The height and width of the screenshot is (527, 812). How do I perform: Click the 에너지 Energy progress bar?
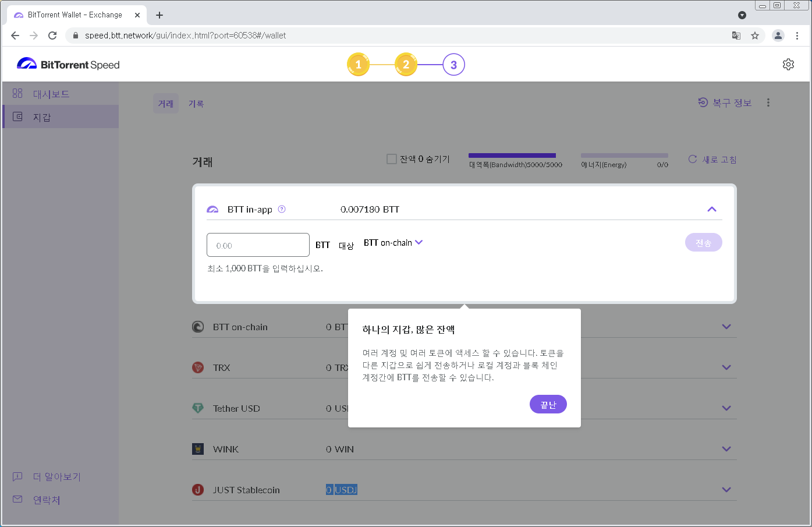[624, 155]
